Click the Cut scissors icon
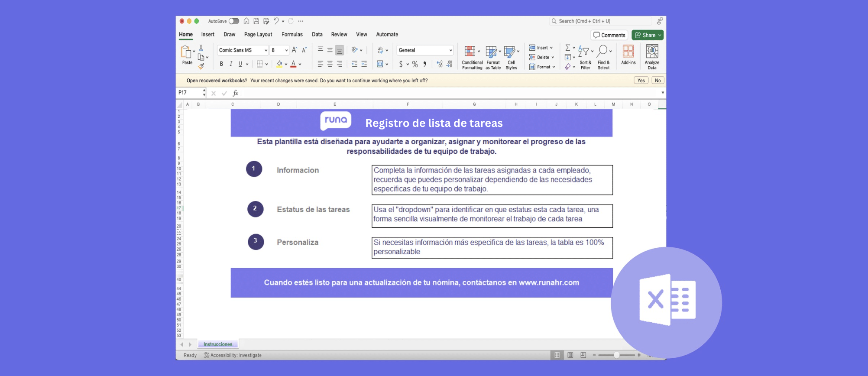This screenshot has width=868, height=376. coord(201,48)
